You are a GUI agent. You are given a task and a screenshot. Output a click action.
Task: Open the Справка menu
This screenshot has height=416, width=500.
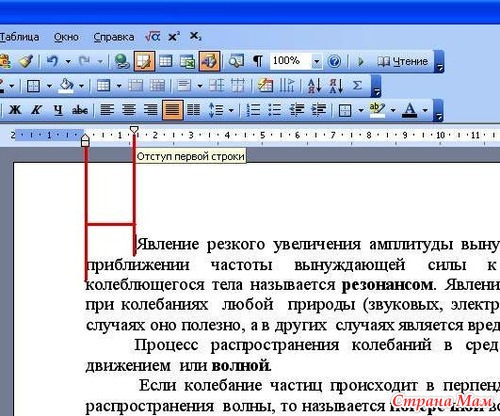pos(114,37)
